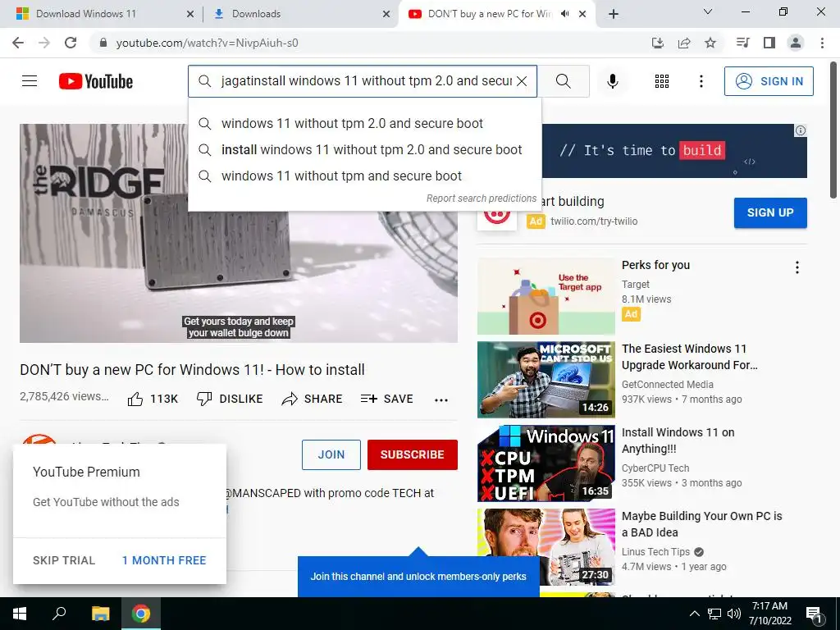Toggle Chrome side panel icon
This screenshot has width=840, height=630.
pos(769,43)
